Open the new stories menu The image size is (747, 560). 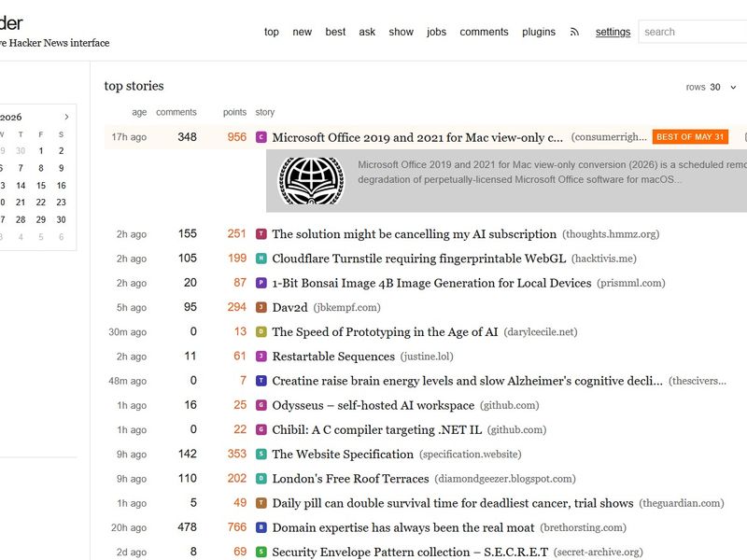point(302,32)
